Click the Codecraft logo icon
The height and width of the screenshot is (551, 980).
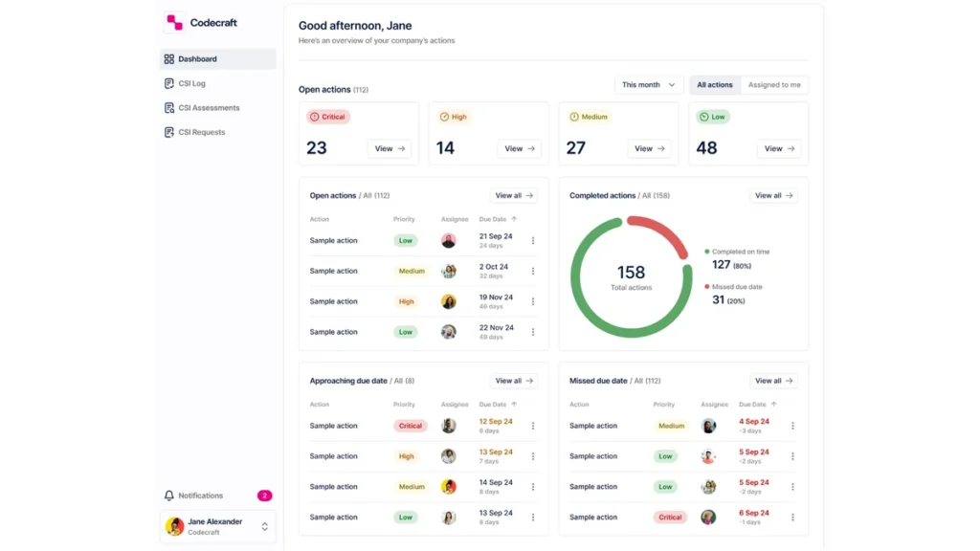tap(174, 22)
